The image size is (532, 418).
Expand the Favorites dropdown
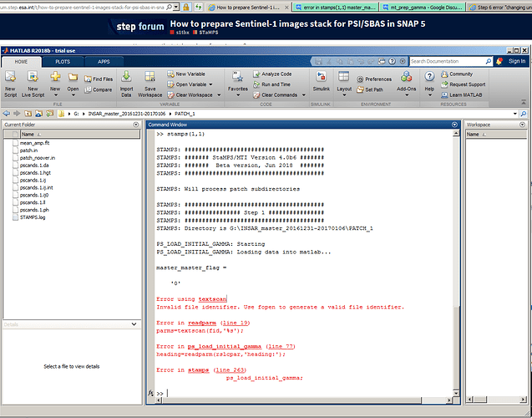coord(237,95)
